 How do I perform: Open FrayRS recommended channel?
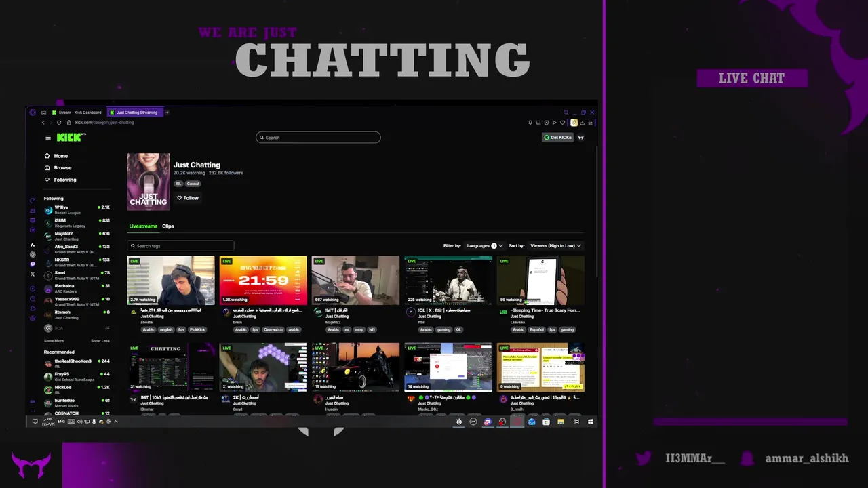[x=77, y=376]
